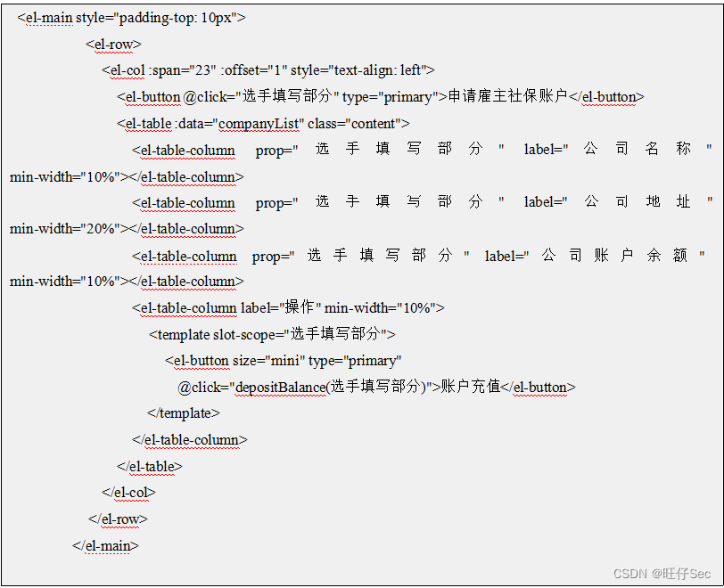
Task: Click the 申请雇主社保账户 el-button line
Action: coord(381,96)
